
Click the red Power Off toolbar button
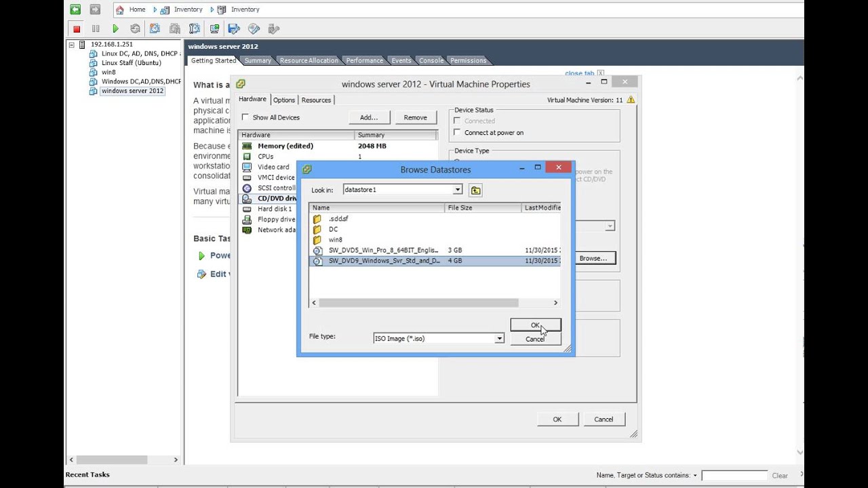point(77,28)
